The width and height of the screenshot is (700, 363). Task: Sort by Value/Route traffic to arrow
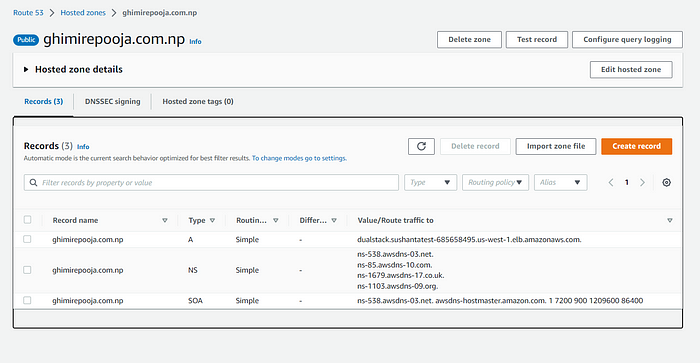(670, 221)
